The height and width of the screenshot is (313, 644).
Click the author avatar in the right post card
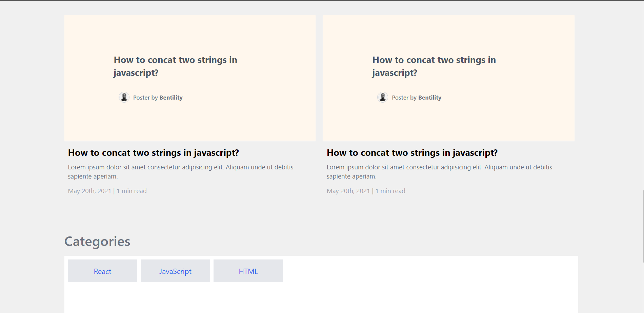coord(383,97)
